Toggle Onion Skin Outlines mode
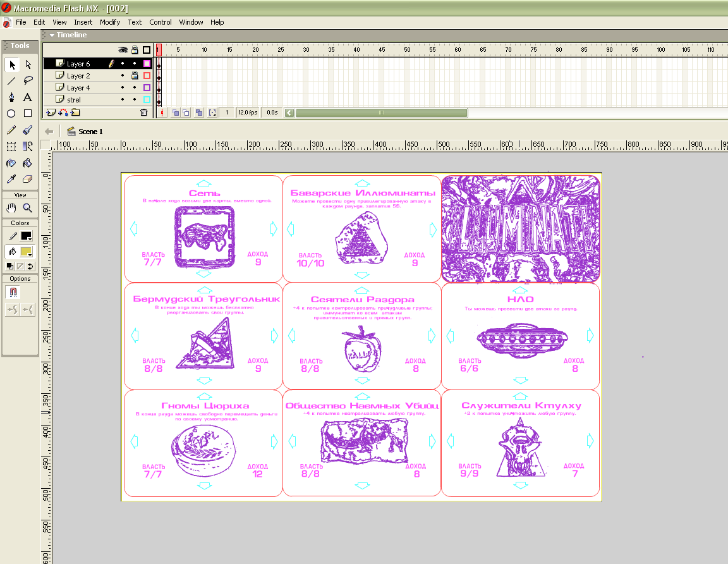The height and width of the screenshot is (564, 728). [186, 113]
